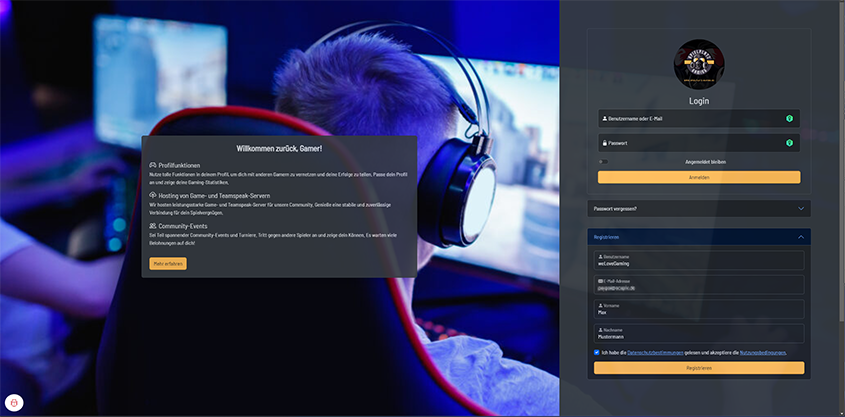Image resolution: width=845 pixels, height=417 pixels.
Task: Collapse the Registrieren section with its chevron
Action: point(801,237)
